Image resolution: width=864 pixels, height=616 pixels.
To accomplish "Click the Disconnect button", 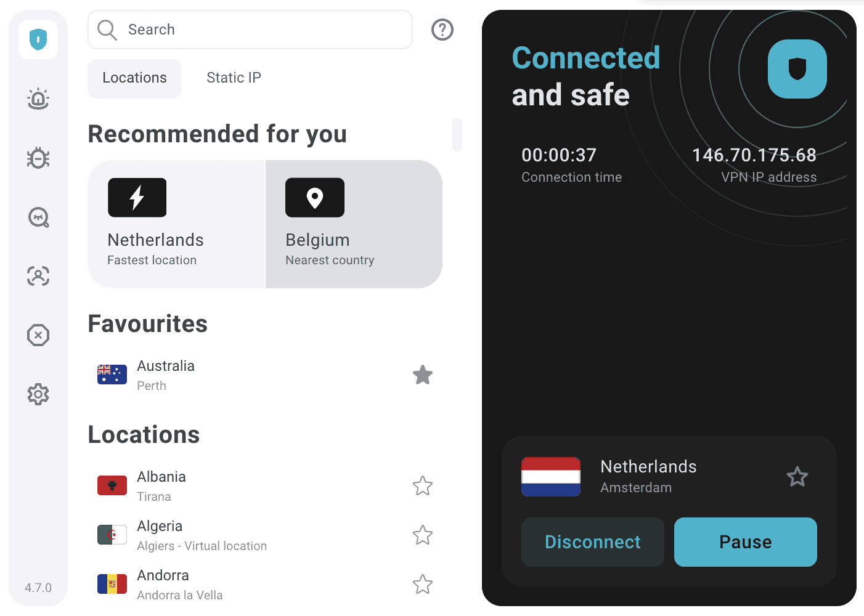I will (592, 542).
